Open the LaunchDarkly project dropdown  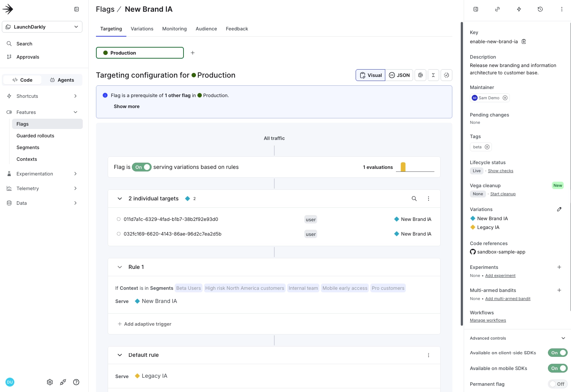[x=42, y=27]
